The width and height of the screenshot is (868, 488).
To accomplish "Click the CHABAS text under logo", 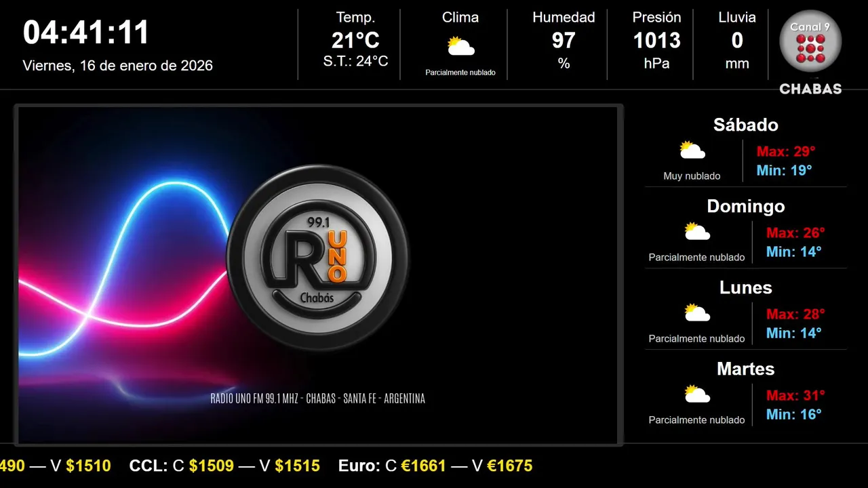I will click(x=810, y=89).
